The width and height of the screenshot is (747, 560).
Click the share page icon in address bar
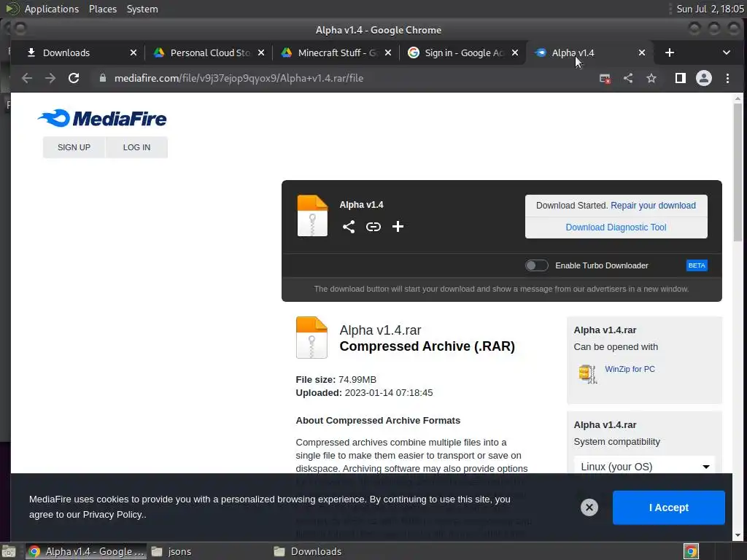pos(628,78)
